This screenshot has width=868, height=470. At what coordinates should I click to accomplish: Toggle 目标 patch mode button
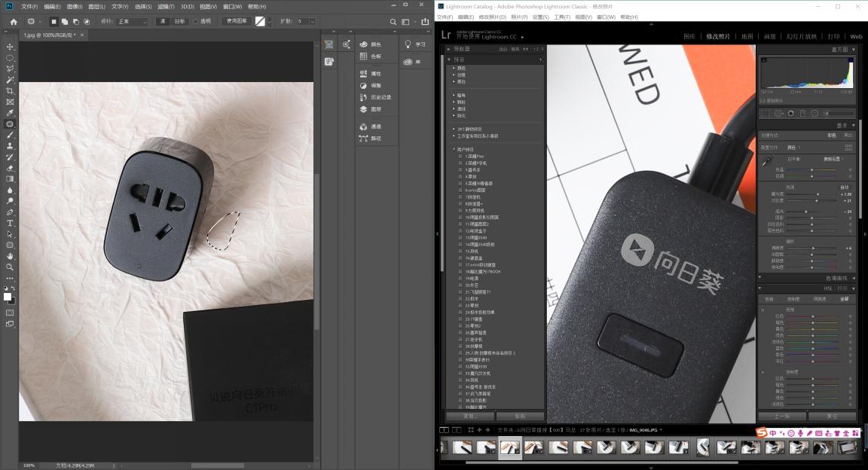coord(180,22)
